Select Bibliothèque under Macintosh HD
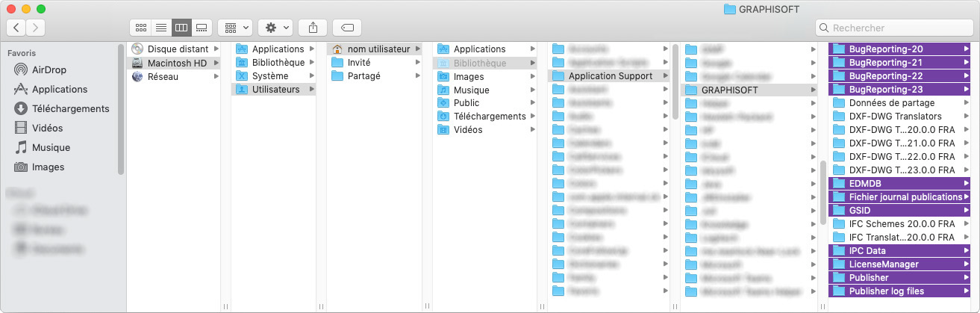Screen dimensions: 980x313 coord(273,63)
